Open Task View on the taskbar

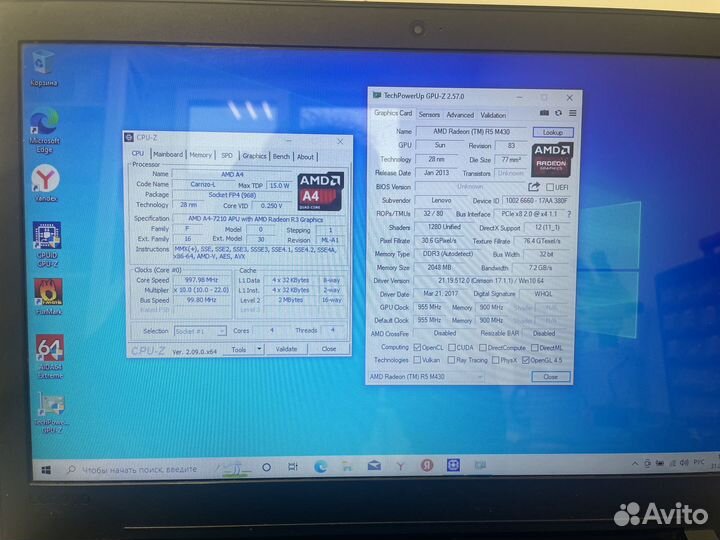coord(292,467)
